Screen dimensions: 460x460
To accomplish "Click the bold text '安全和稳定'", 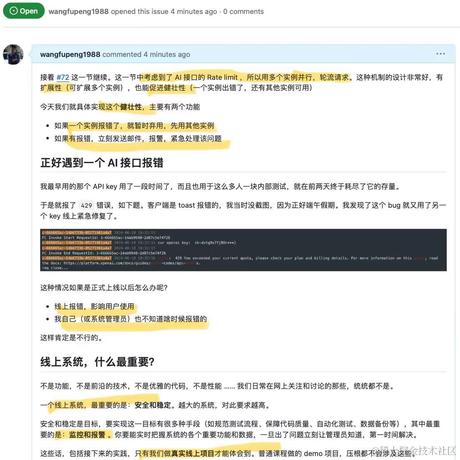I will pos(153,405).
